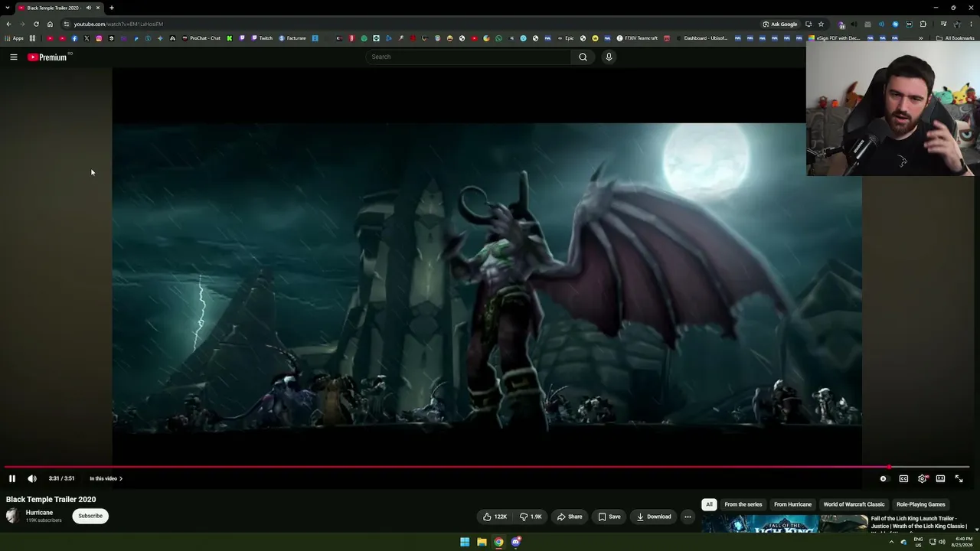This screenshot has width=980, height=551.
Task: Select the 'From the series' chip
Action: [x=743, y=504]
